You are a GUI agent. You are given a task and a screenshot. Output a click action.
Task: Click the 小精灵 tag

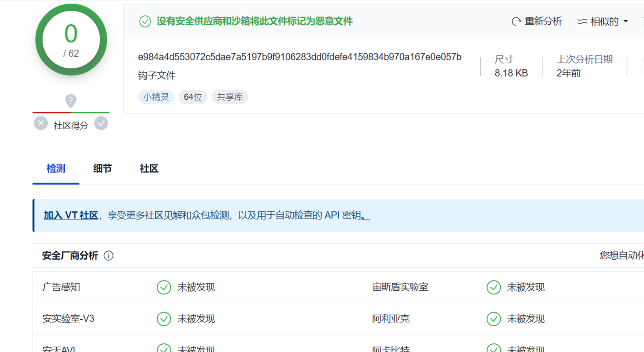[x=156, y=97]
